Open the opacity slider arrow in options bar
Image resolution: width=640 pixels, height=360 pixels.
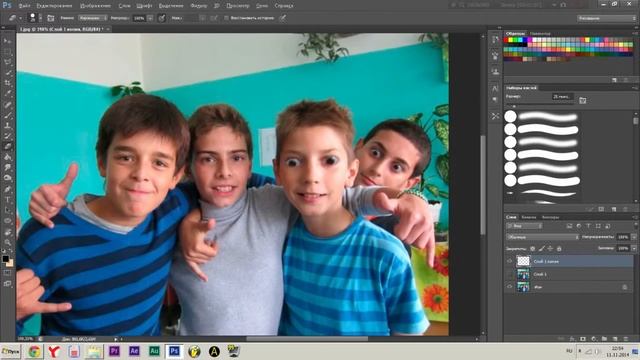pos(150,18)
